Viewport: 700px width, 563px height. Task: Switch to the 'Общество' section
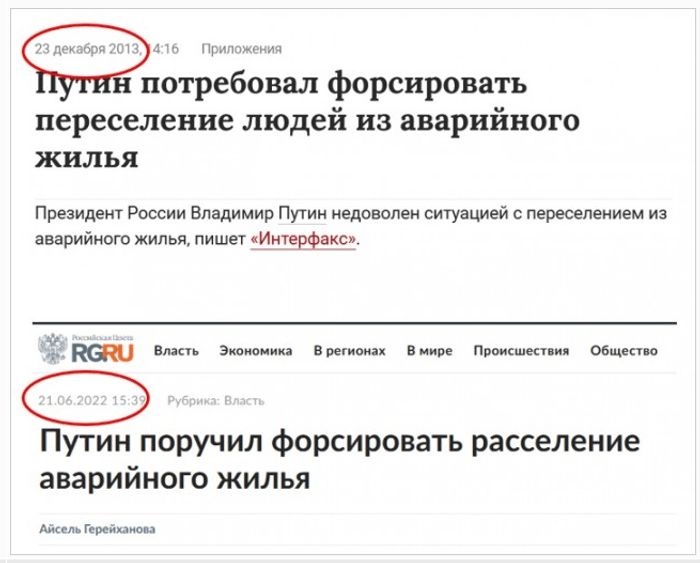[624, 351]
